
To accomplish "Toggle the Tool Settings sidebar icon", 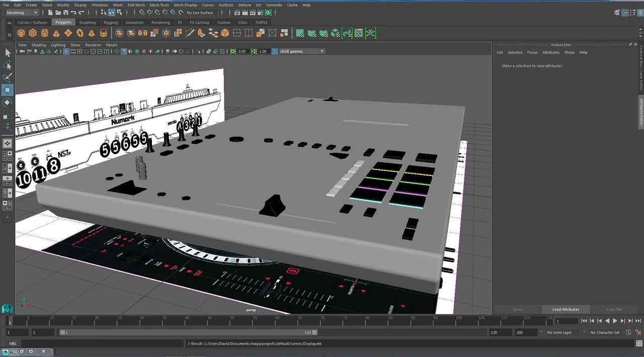I will (x=632, y=13).
